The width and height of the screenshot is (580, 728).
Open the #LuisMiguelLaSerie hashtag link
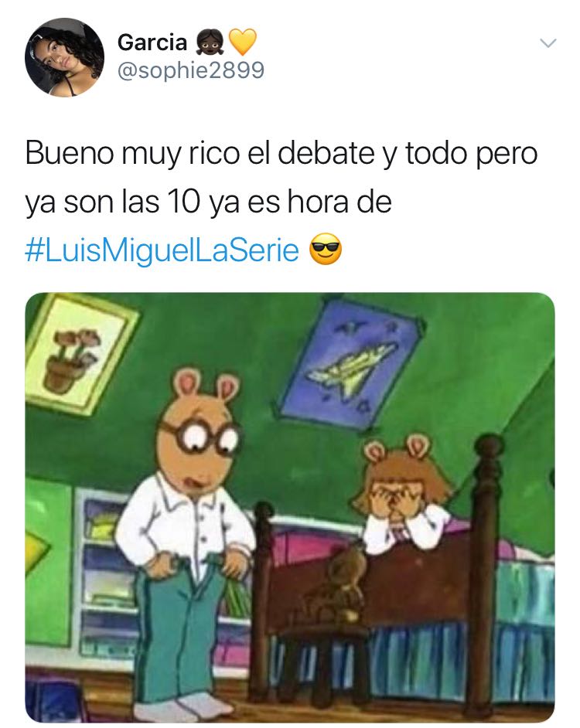[162, 250]
